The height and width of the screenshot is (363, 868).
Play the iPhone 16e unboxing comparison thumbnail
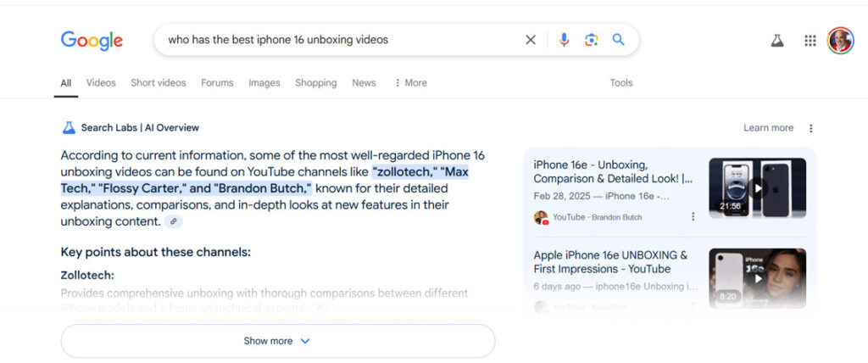757,187
